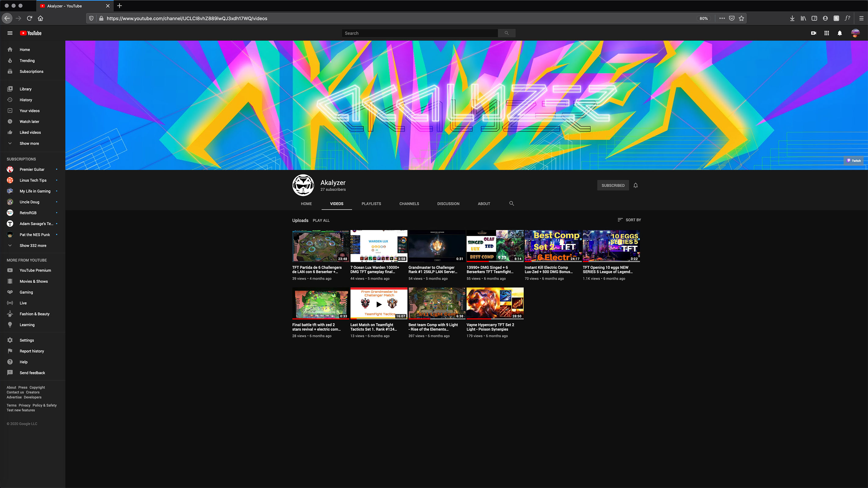Open the Sort By dropdown
Screen dimensions: 868x488
pos(629,220)
